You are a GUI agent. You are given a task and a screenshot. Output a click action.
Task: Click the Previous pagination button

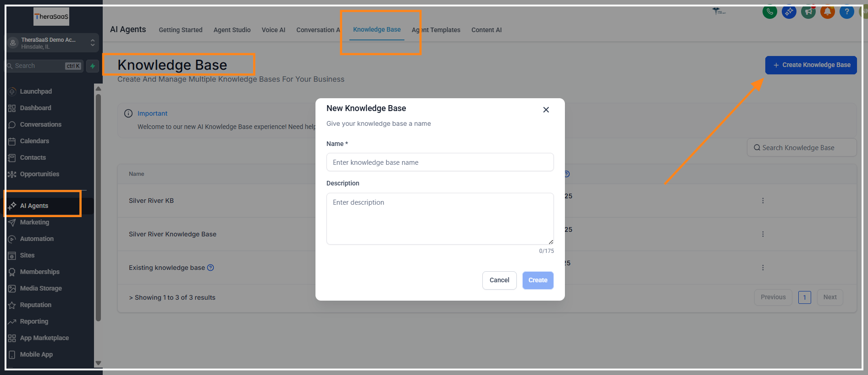pos(773,297)
